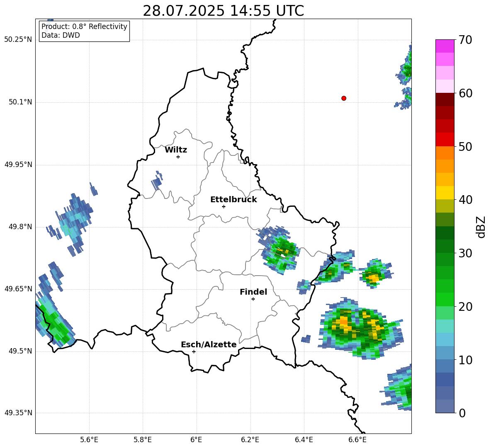This screenshot has width=491, height=448.
Task: Click the 6.2°E longitude label
Action: click(250, 440)
